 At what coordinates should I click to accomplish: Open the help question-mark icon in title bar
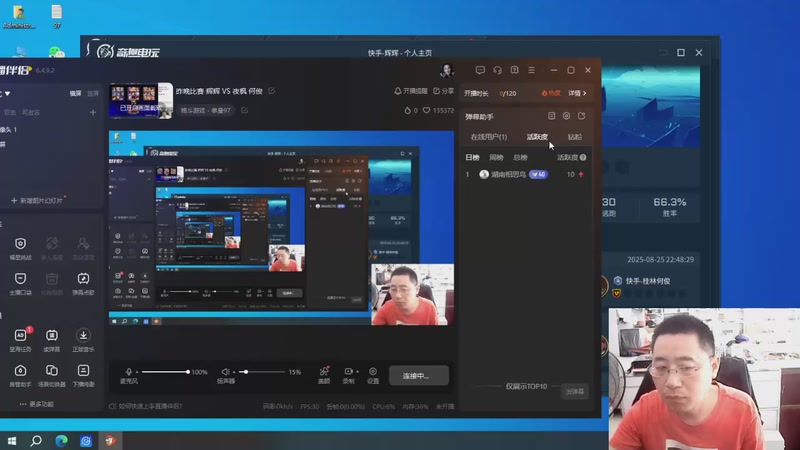[514, 70]
